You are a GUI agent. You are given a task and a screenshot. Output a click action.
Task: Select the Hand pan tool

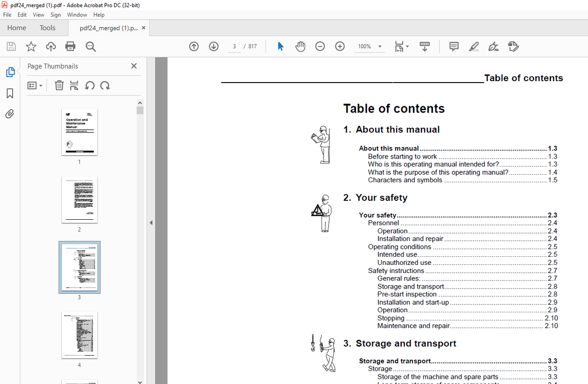click(x=300, y=47)
